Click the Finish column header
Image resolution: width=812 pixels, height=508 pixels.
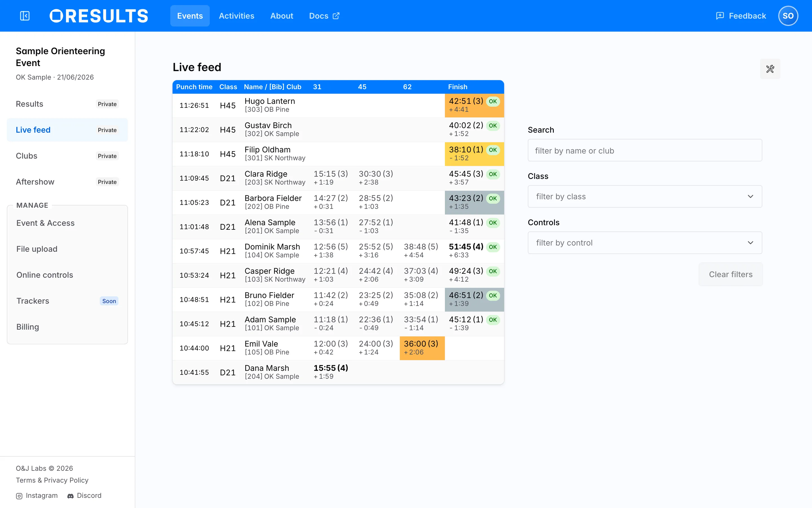pyautogui.click(x=458, y=87)
